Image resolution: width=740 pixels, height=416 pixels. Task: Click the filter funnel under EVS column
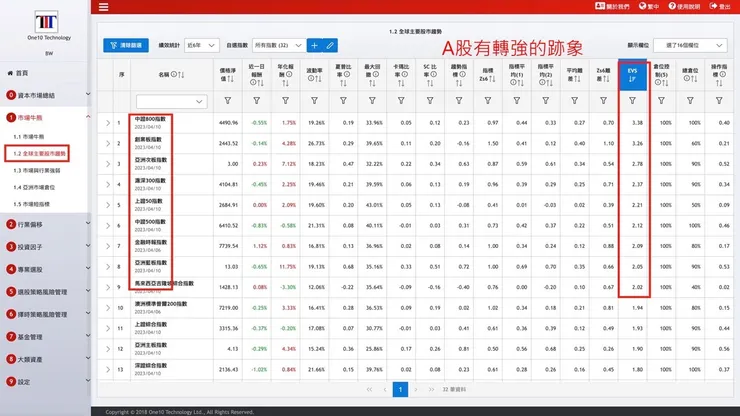point(632,101)
